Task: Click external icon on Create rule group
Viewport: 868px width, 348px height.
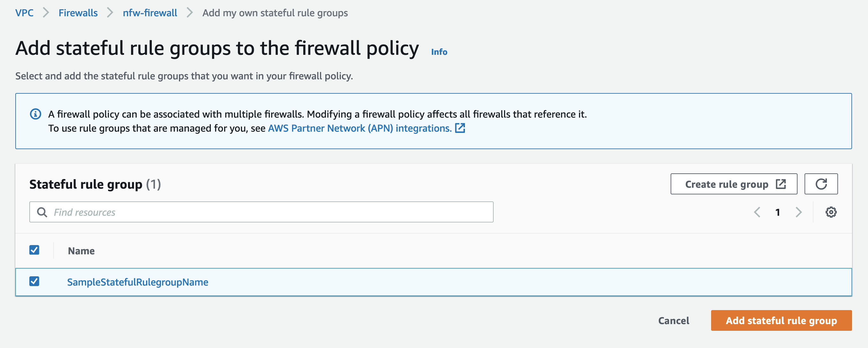Action: tap(781, 184)
